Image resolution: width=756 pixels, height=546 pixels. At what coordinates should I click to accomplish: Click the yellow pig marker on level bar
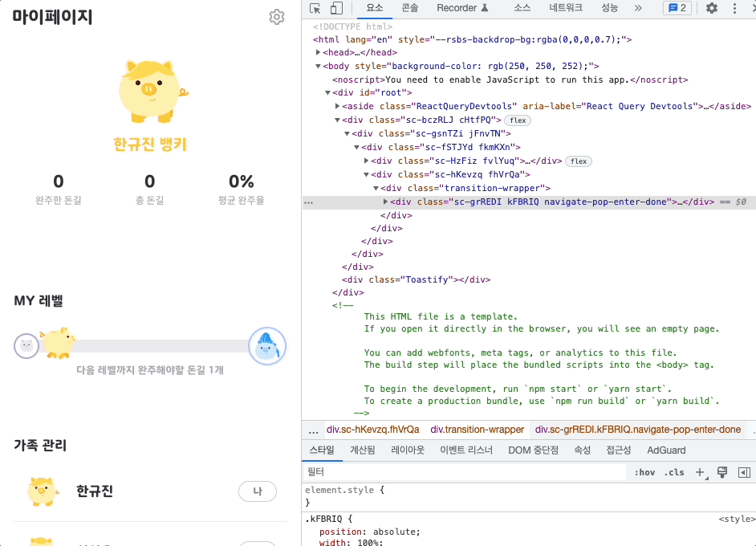[x=58, y=343]
